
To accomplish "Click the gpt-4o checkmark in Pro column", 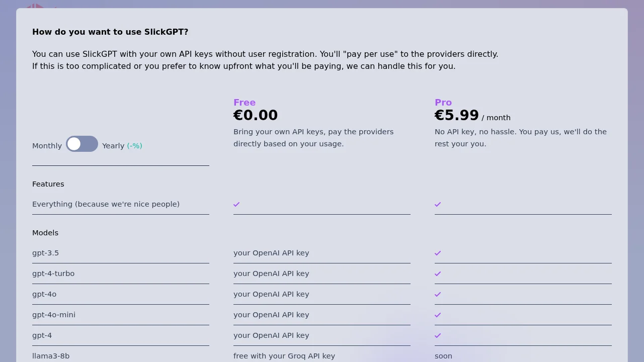I will (437, 294).
